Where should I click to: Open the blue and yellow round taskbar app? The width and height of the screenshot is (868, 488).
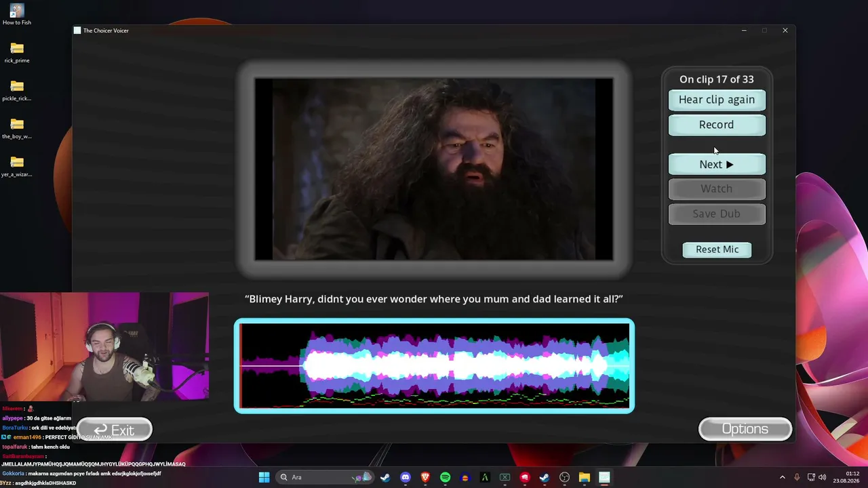click(x=465, y=477)
